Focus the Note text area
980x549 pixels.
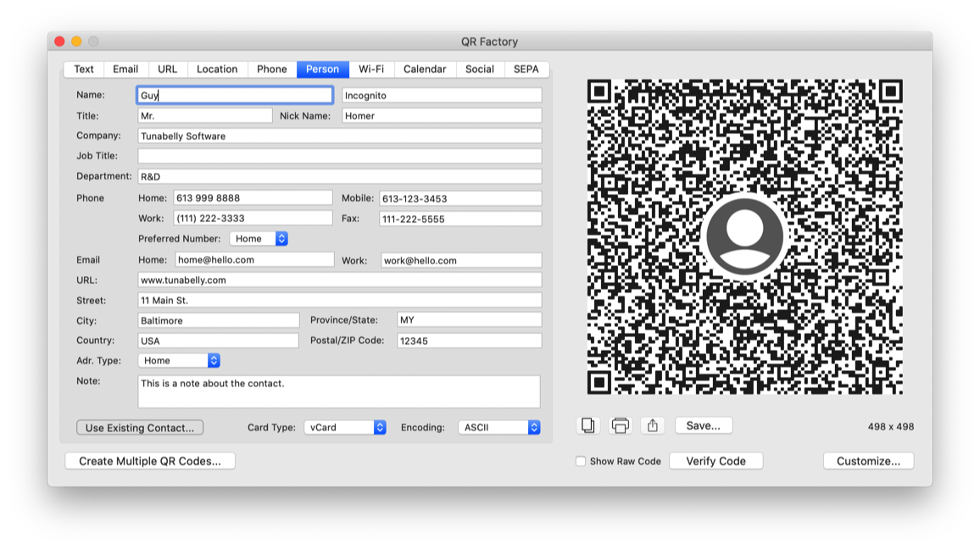pyautogui.click(x=339, y=391)
